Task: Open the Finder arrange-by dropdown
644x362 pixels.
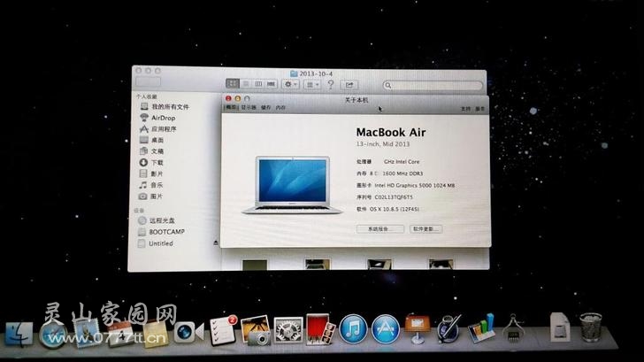Action: [312, 85]
